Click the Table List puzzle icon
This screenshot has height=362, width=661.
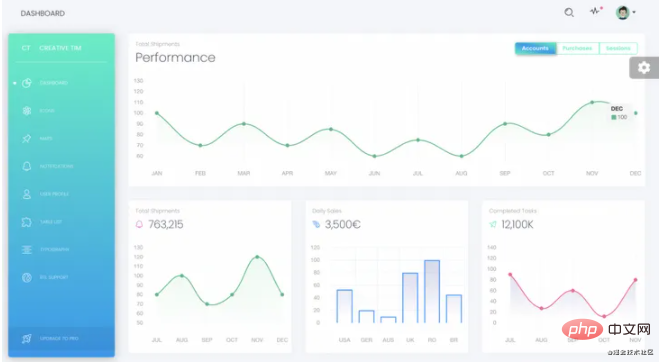pyautogui.click(x=27, y=222)
